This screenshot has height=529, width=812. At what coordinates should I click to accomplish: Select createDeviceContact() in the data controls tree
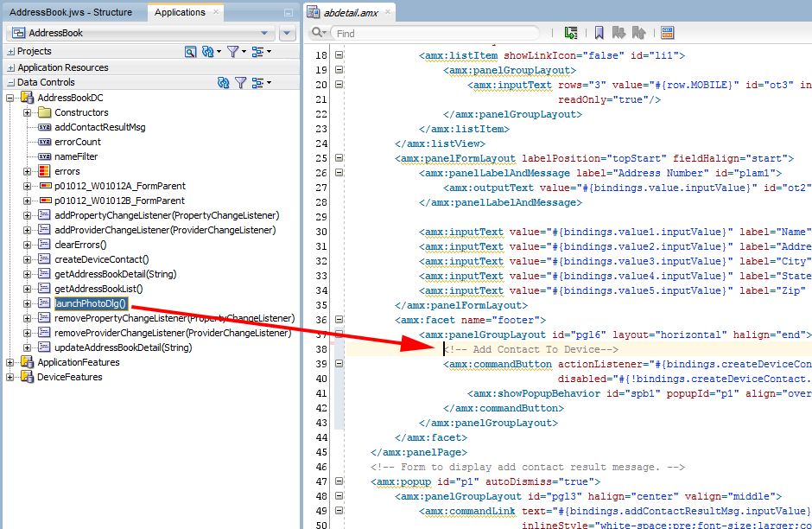tap(101, 259)
